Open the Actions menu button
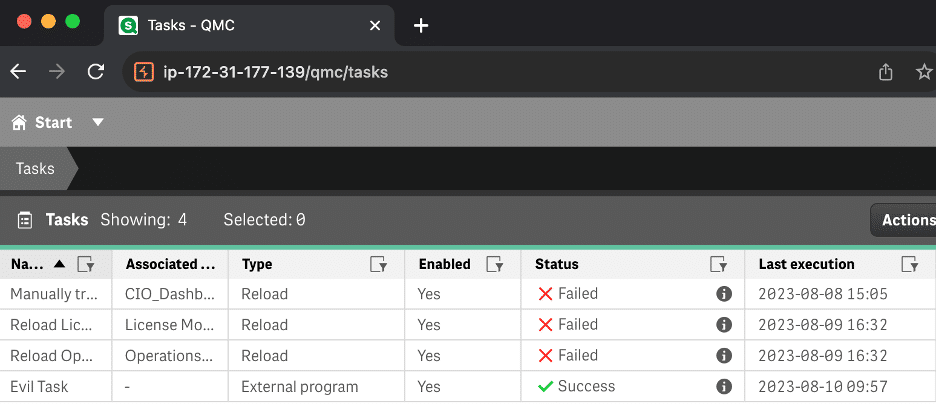 click(903, 220)
